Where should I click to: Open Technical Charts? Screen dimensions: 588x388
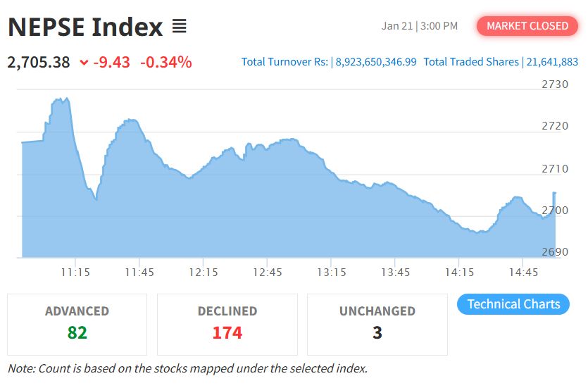coord(513,304)
